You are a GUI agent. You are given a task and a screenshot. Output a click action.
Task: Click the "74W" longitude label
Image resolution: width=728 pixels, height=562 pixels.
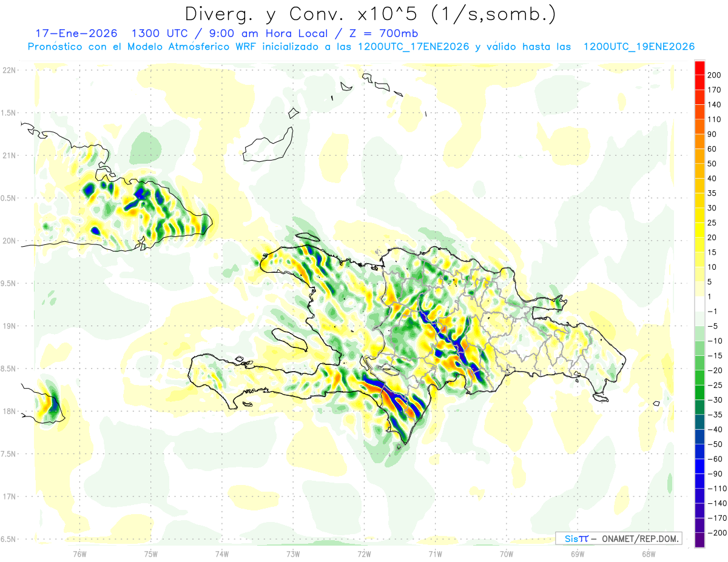click(222, 554)
